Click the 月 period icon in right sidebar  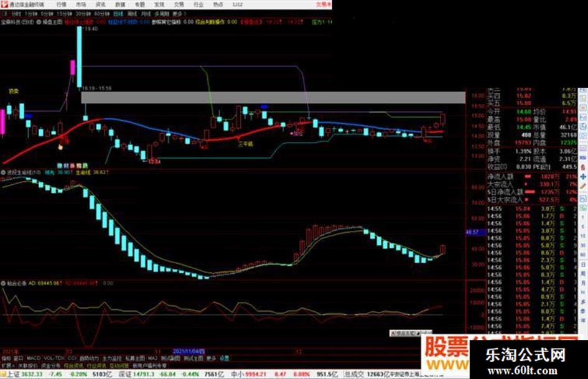[583, 283]
